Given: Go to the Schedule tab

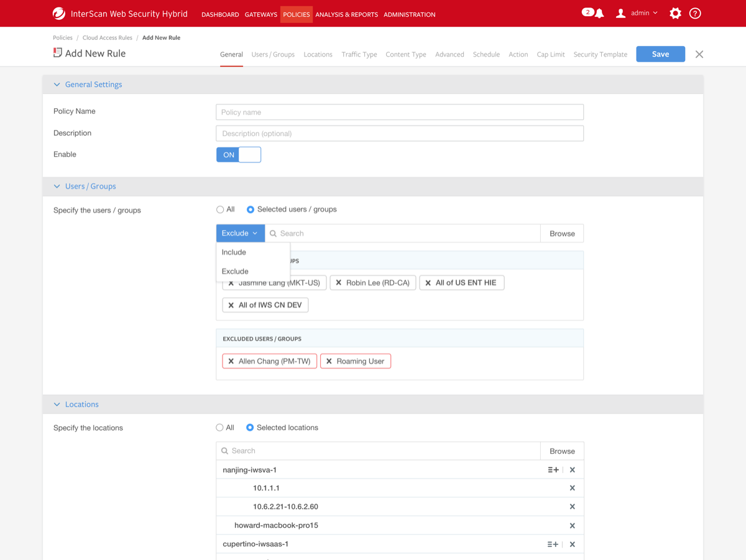Looking at the screenshot, I should click(486, 55).
